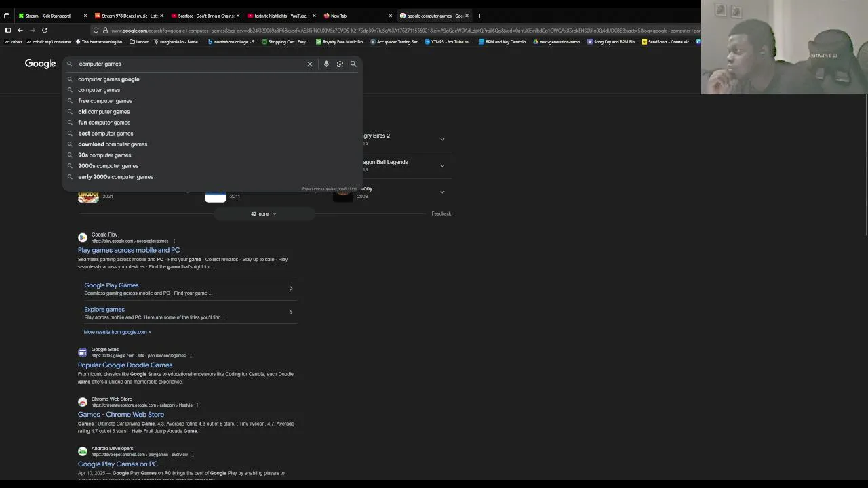Clear the search box with the X icon
Screen dimensions: 868x488
[310, 64]
